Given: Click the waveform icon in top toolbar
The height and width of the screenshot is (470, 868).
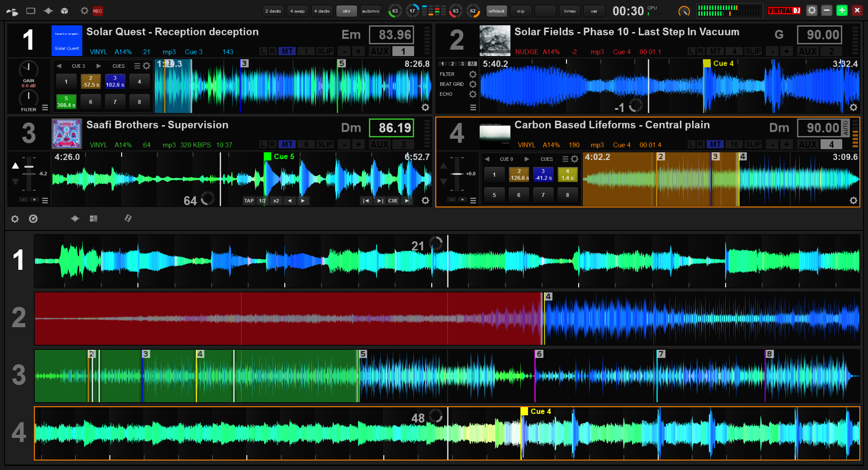Looking at the screenshot, I should point(48,11).
